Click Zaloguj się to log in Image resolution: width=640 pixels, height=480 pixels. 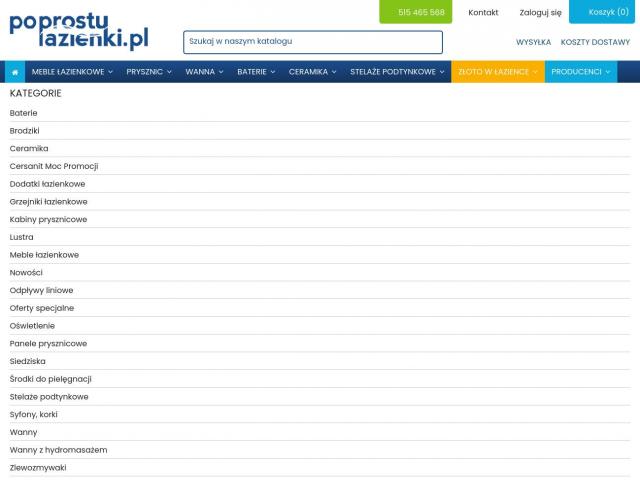(x=540, y=12)
